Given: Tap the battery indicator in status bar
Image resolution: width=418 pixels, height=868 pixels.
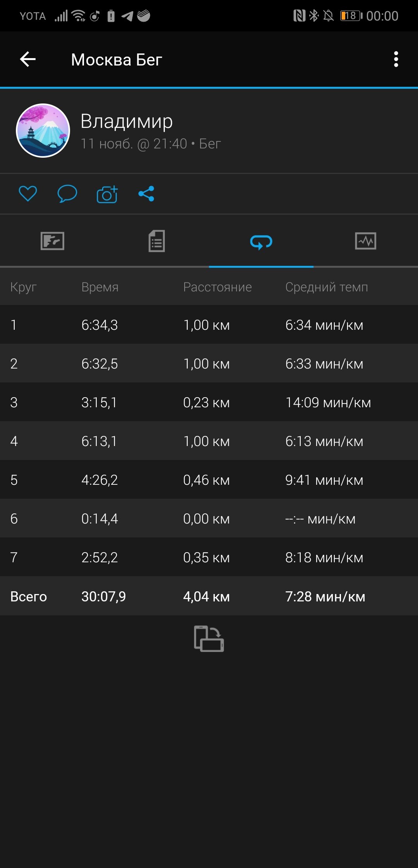Looking at the screenshot, I should tap(351, 16).
